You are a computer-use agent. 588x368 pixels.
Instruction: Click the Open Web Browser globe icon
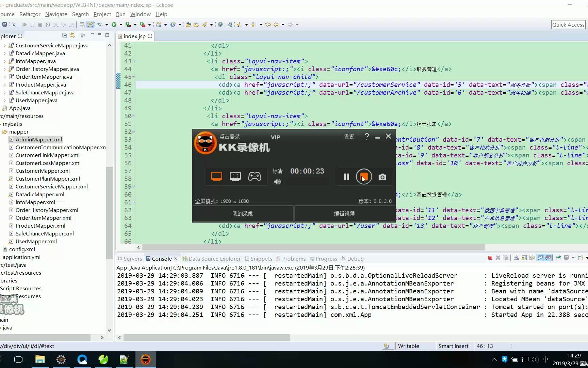click(220, 25)
